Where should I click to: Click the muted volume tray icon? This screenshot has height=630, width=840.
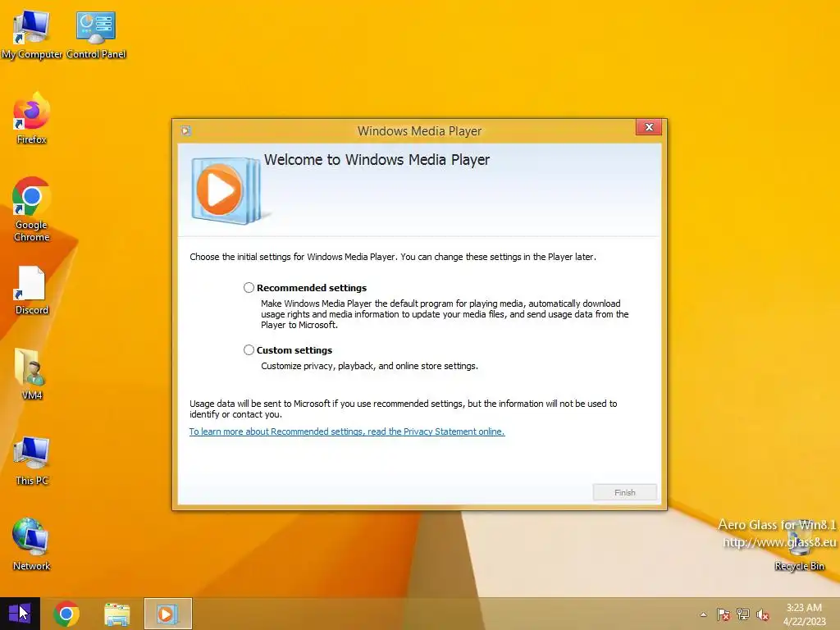click(762, 614)
